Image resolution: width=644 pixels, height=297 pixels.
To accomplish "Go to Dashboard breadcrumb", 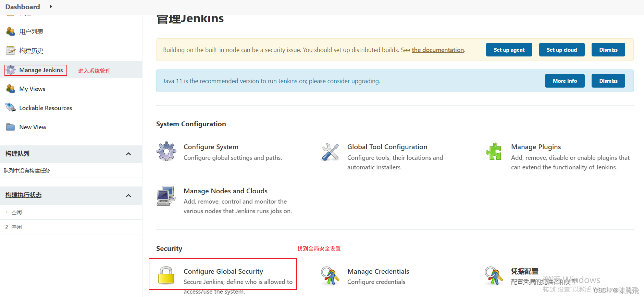I will click(23, 7).
